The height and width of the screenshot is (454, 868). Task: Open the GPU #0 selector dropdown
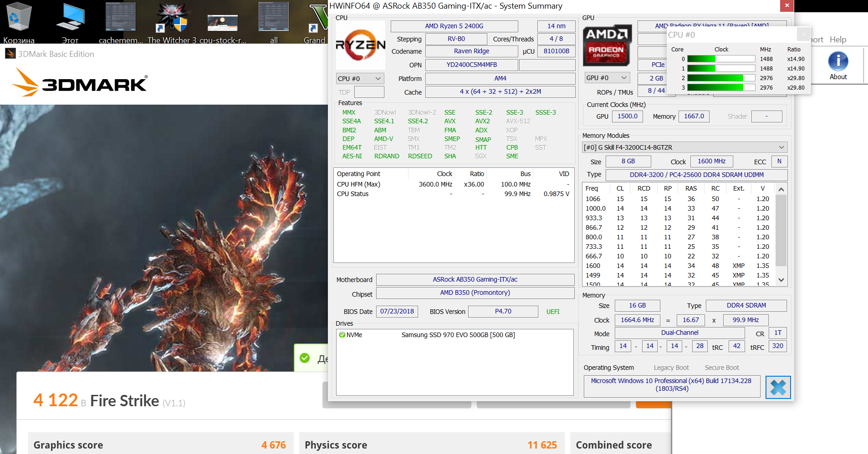pyautogui.click(x=608, y=78)
